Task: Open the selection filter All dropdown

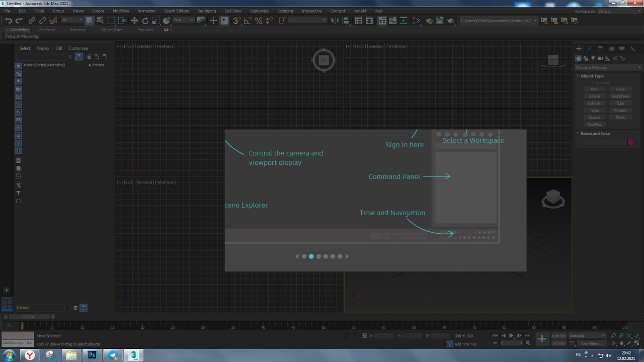Action: pyautogui.click(x=72, y=20)
